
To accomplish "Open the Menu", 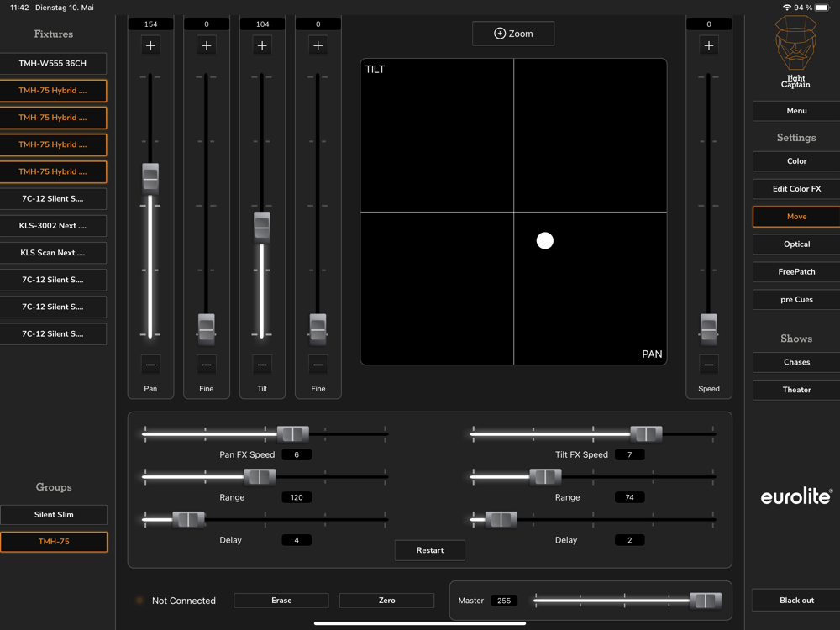I will [796, 111].
